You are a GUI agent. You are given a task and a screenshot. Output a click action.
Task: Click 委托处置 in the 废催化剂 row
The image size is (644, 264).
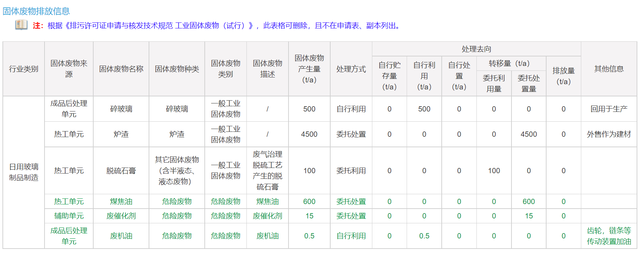click(351, 216)
